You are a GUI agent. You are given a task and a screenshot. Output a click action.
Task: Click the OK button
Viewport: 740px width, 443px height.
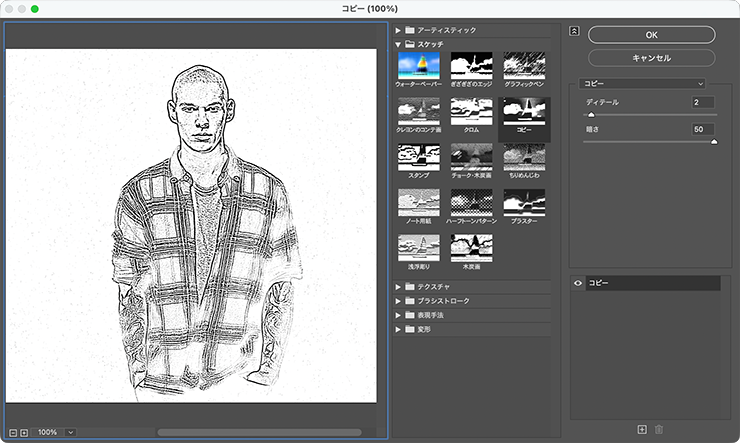coord(651,34)
